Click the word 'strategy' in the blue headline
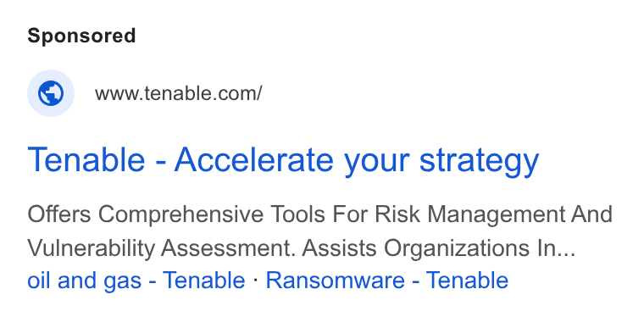Image resolution: width=644 pixels, height=317 pixels. point(479,161)
